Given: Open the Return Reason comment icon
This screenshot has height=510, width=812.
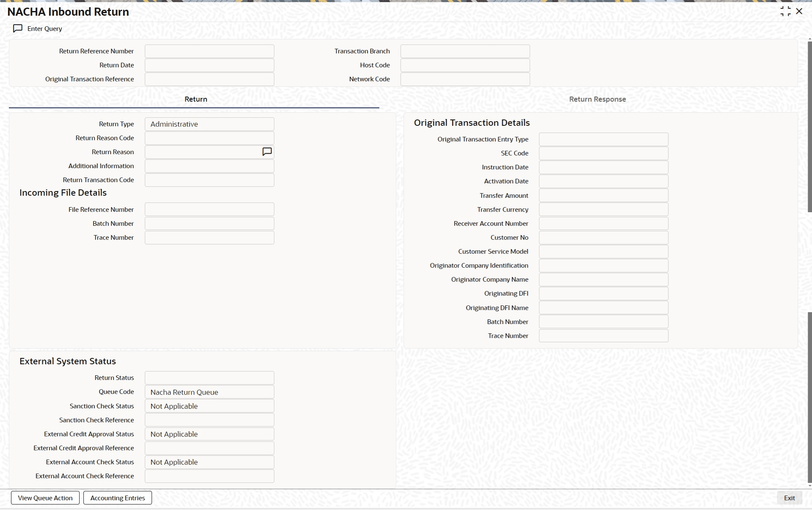Looking at the screenshot, I should tap(267, 152).
